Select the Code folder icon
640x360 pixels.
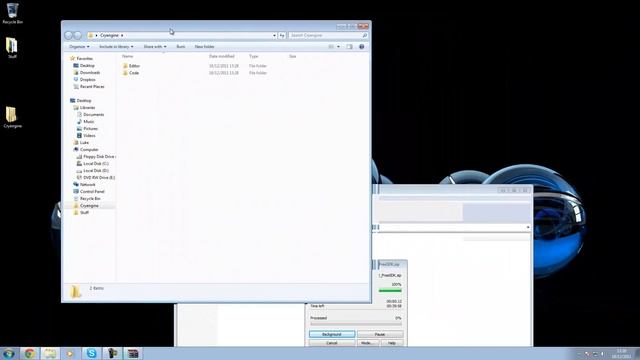(125, 73)
